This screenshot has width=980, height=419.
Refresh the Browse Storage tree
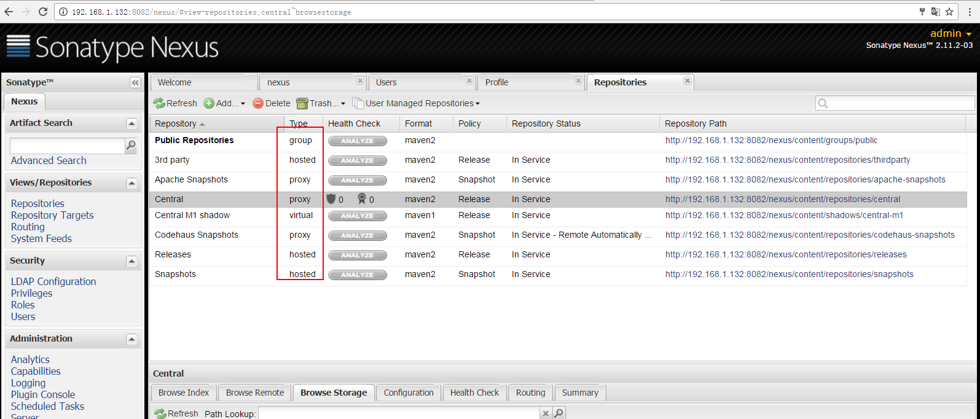pyautogui.click(x=176, y=413)
